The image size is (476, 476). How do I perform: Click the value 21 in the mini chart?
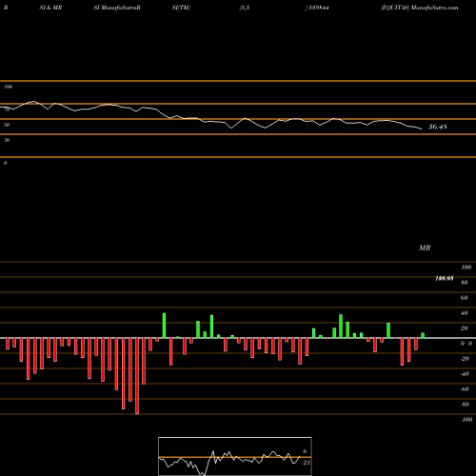coord(306,463)
